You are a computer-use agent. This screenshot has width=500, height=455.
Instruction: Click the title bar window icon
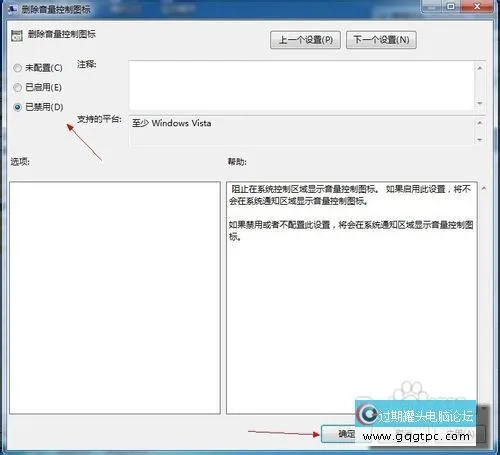point(12,9)
